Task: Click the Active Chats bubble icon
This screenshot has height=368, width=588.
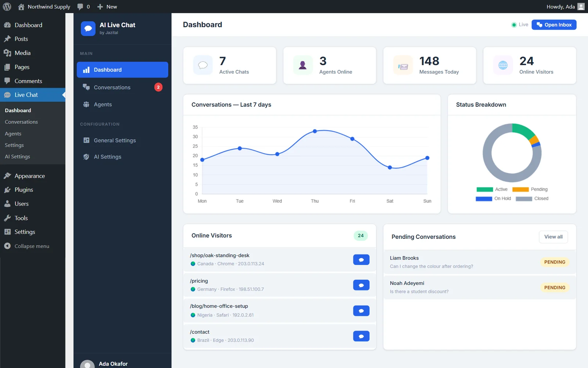Action: (203, 65)
